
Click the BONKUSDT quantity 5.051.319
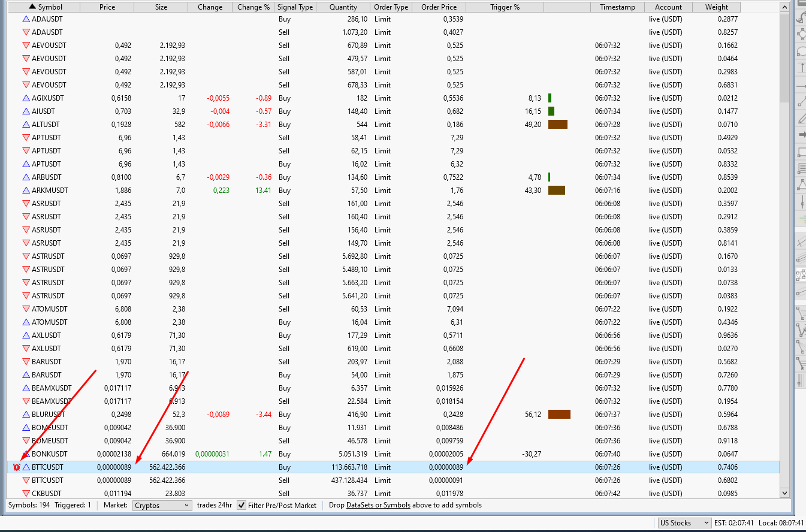(x=353, y=454)
